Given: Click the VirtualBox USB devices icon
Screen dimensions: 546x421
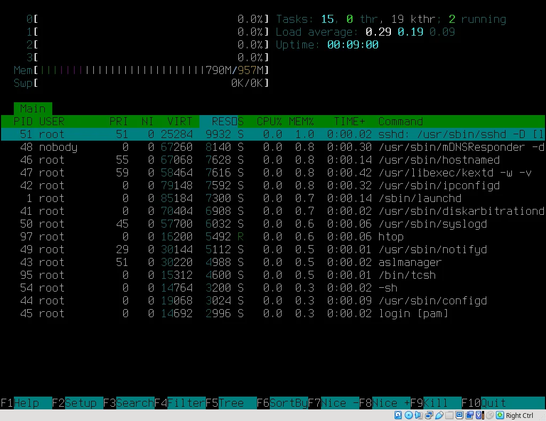Looking at the screenshot, I should [439, 415].
